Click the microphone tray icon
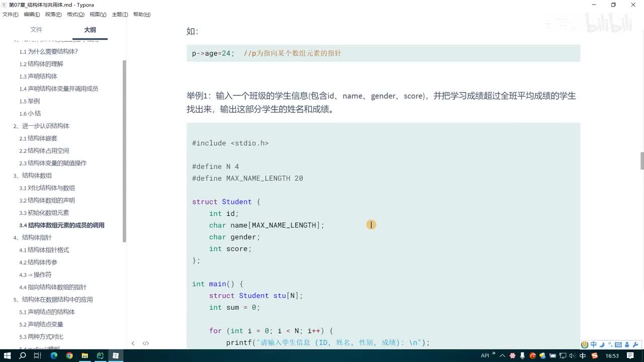This screenshot has width=644, height=362. (522, 355)
